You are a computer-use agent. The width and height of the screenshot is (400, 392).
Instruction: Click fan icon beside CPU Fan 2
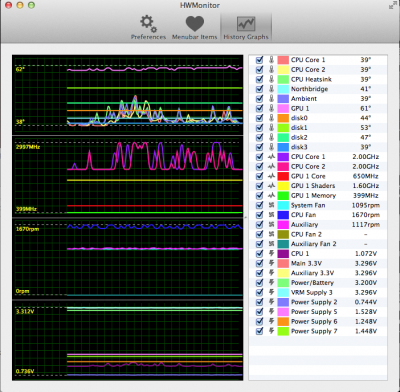pyautogui.click(x=272, y=234)
